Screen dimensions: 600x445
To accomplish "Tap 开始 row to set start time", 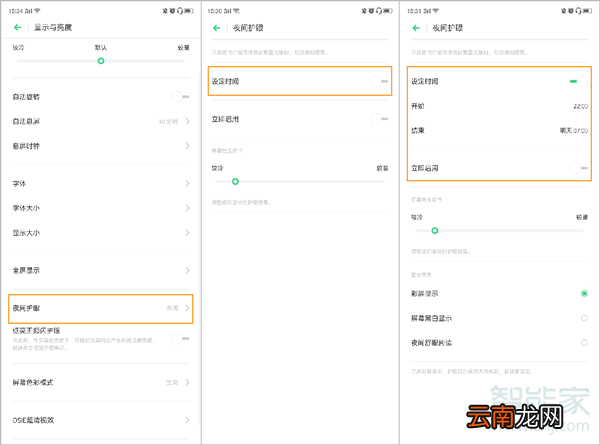I will coord(499,106).
